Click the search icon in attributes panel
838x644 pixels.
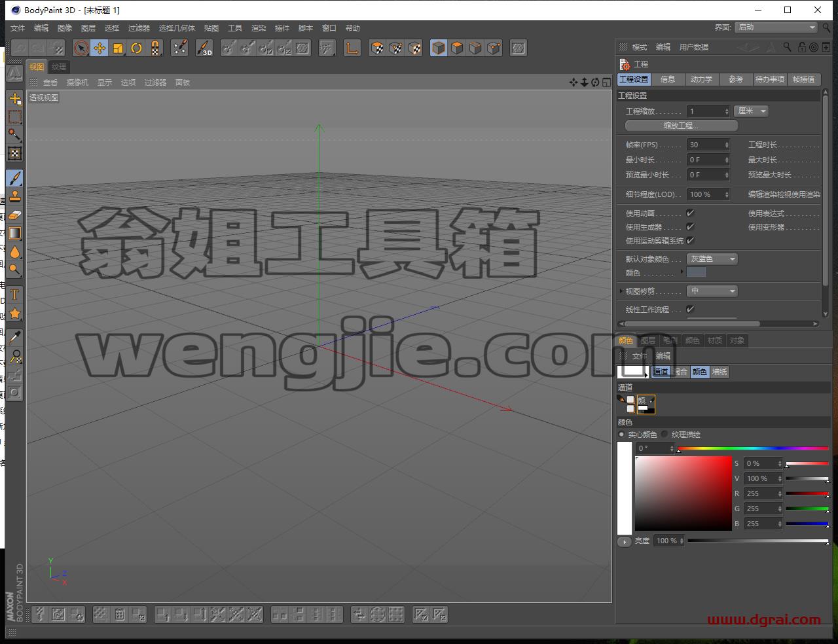(787, 47)
